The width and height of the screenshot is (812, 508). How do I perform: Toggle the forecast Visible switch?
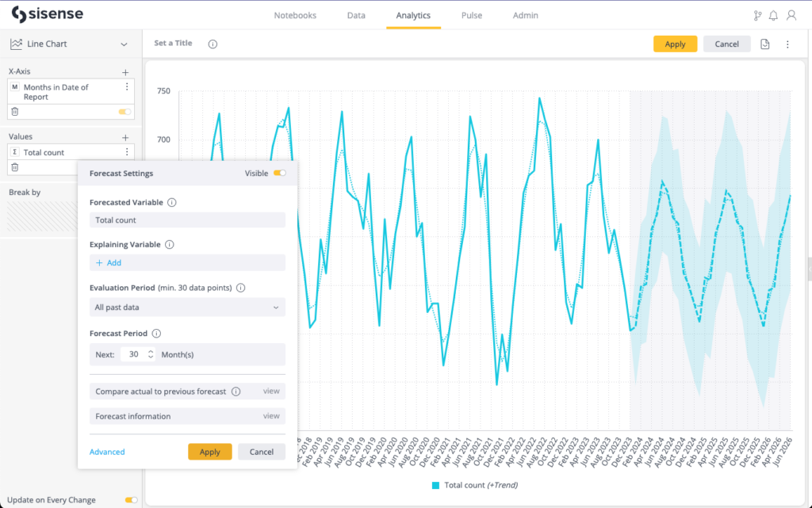point(280,174)
